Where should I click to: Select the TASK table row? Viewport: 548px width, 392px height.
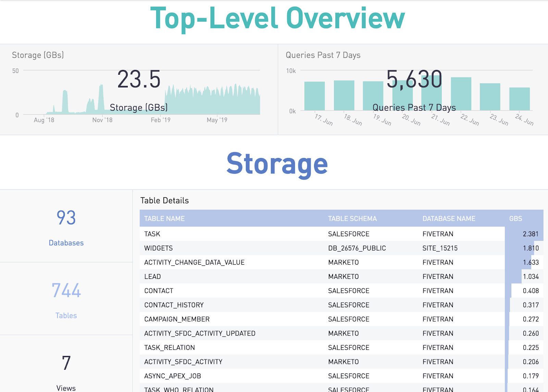tap(341, 234)
